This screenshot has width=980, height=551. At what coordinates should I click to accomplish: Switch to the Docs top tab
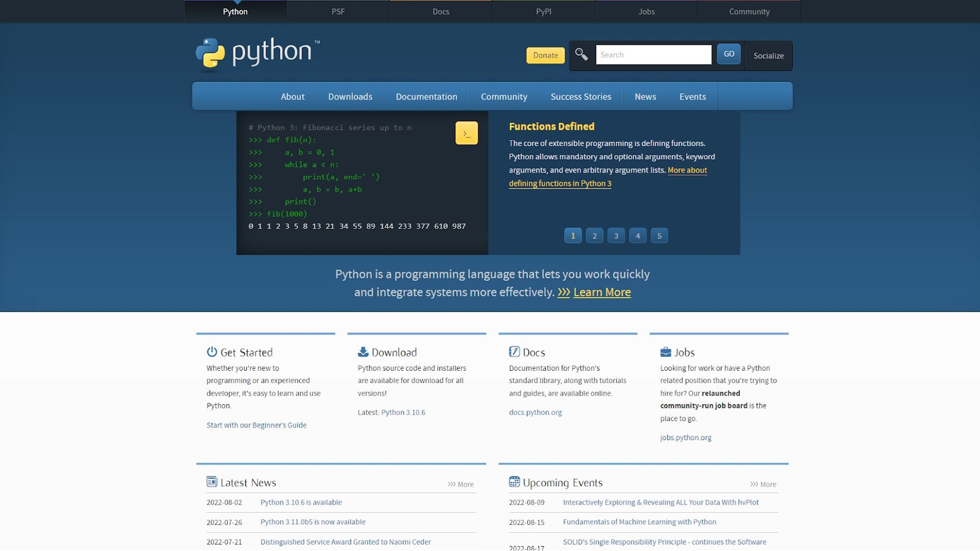(441, 11)
